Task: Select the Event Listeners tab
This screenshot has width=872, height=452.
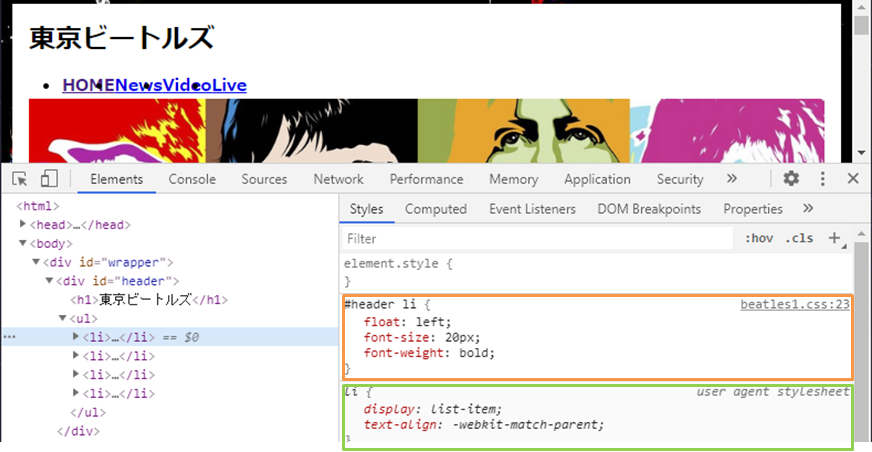Action: 532,209
